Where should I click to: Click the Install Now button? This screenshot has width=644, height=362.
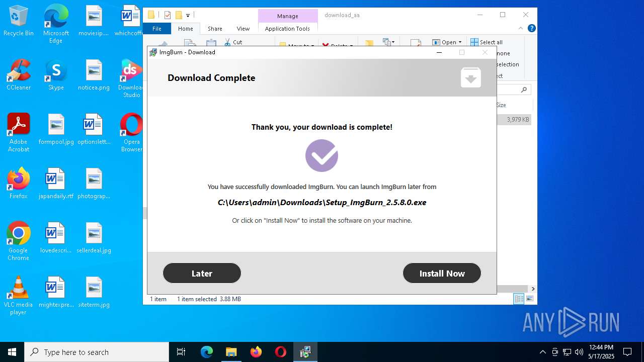(x=442, y=274)
